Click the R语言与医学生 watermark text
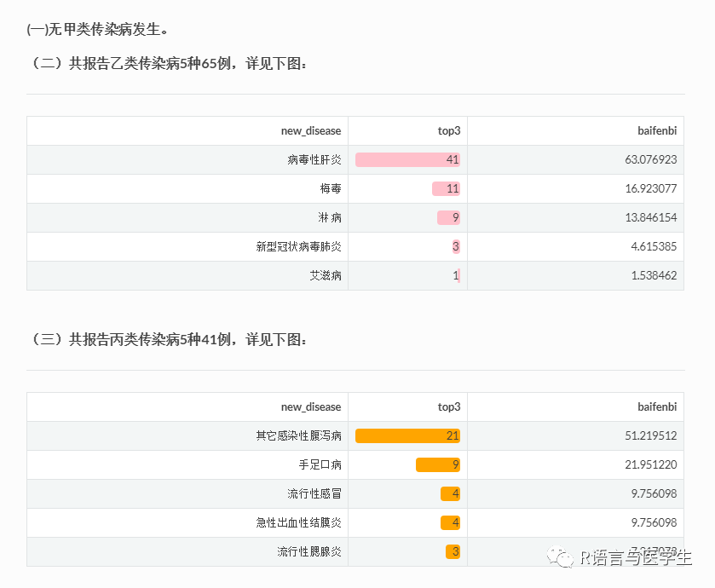 coord(636,557)
